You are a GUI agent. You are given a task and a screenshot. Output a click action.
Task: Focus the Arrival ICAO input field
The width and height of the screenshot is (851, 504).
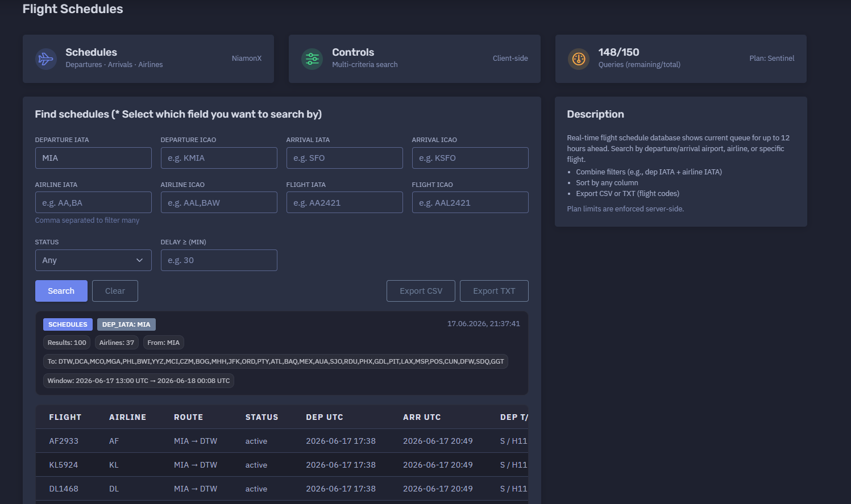[470, 158]
